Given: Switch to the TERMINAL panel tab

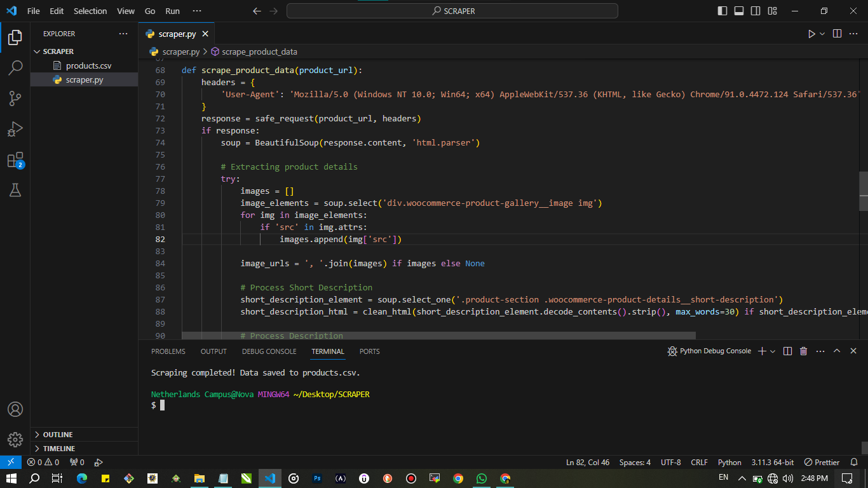Looking at the screenshot, I should click(328, 351).
